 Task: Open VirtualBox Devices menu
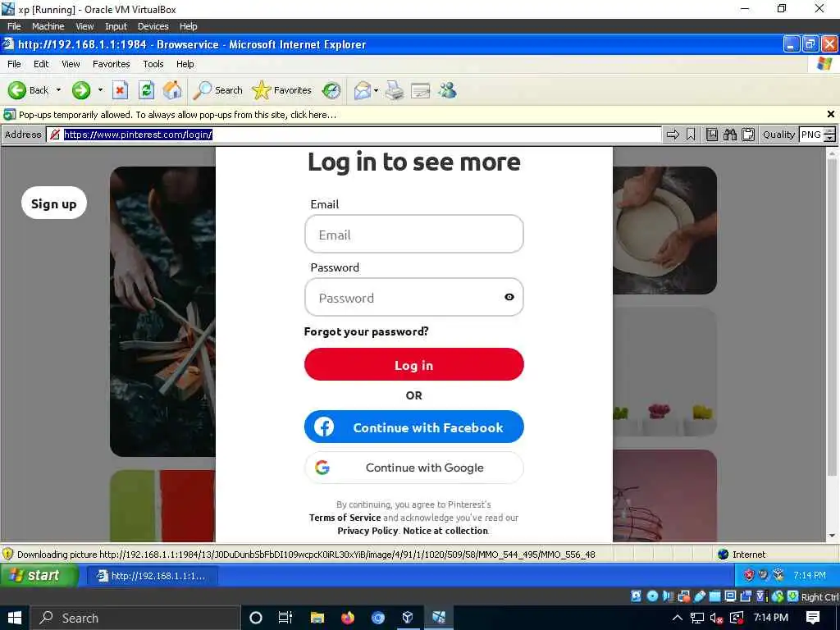(x=153, y=26)
